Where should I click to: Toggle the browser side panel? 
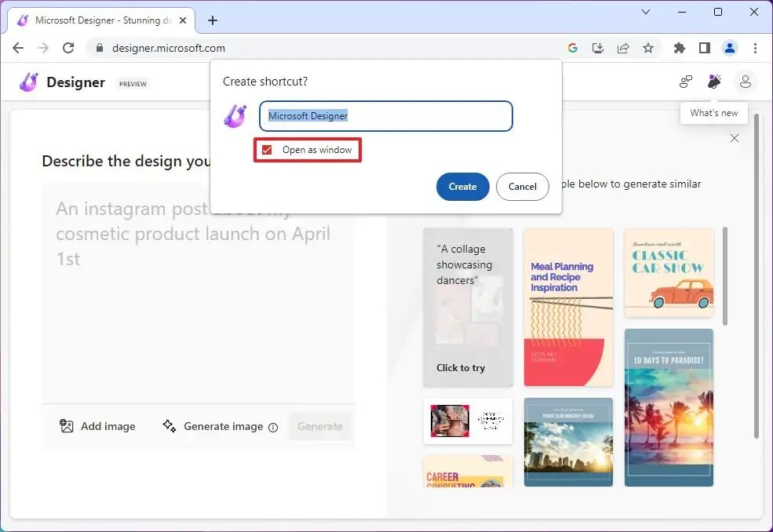[x=705, y=48]
